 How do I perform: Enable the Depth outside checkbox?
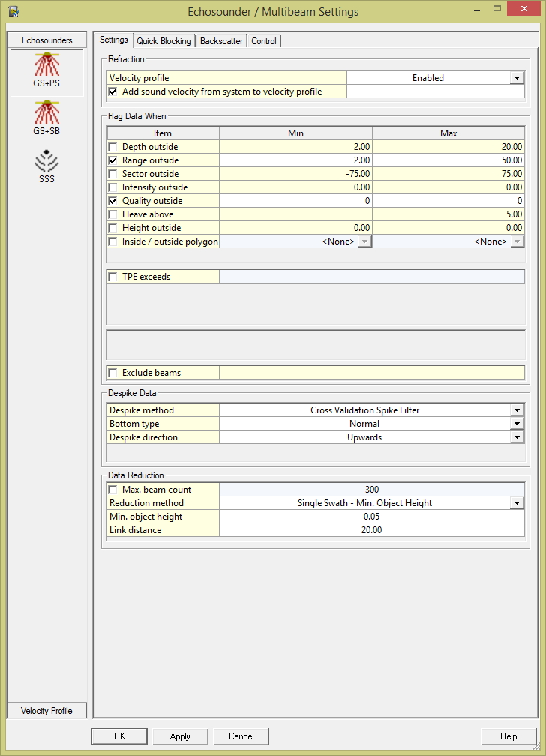pyautogui.click(x=113, y=147)
